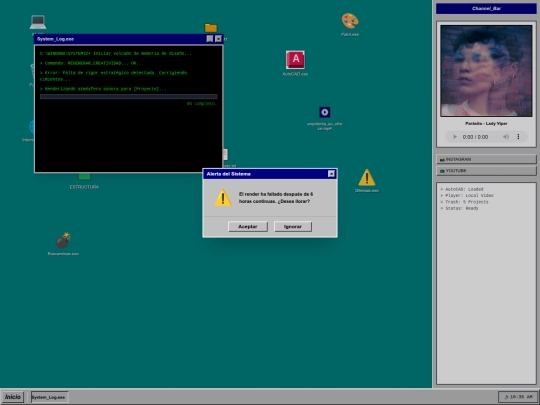
Task: Click the 'Error: Falta de rigor' log line
Action: [113, 76]
